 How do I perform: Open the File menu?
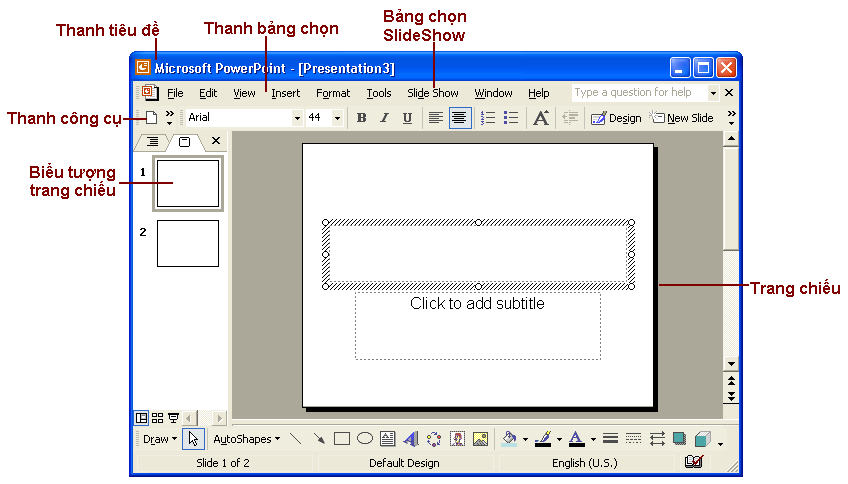[175, 93]
